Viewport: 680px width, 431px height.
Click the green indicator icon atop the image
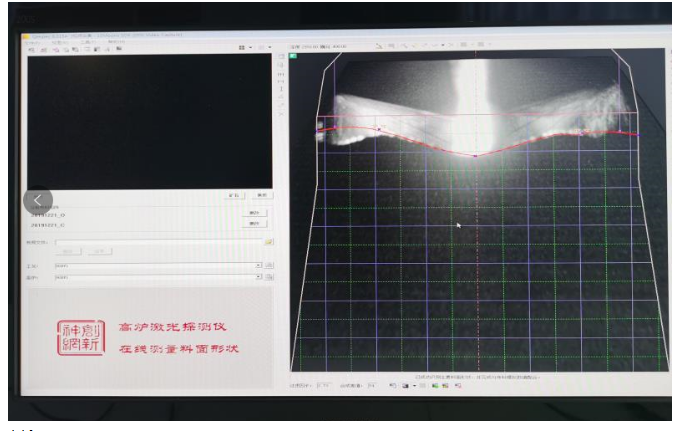[293, 56]
